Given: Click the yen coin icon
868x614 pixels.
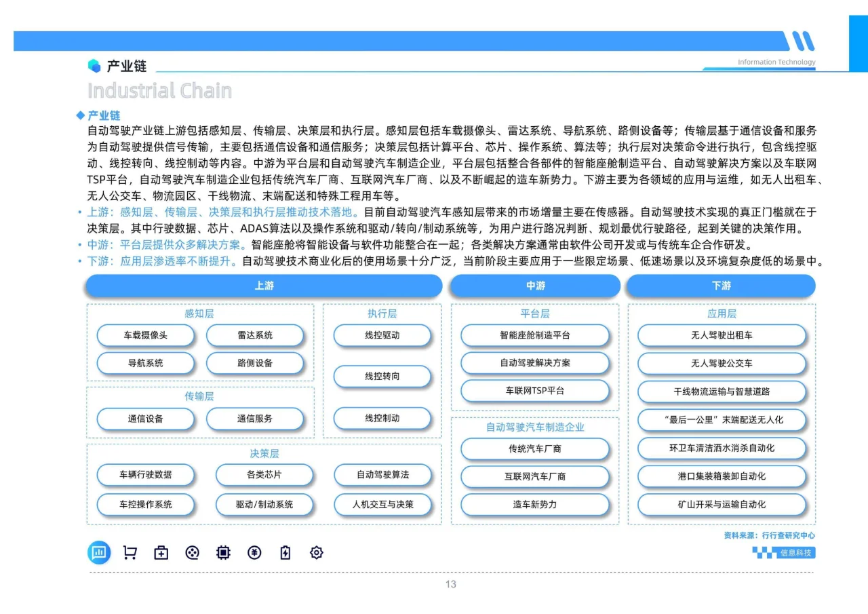Looking at the screenshot, I should 254,553.
